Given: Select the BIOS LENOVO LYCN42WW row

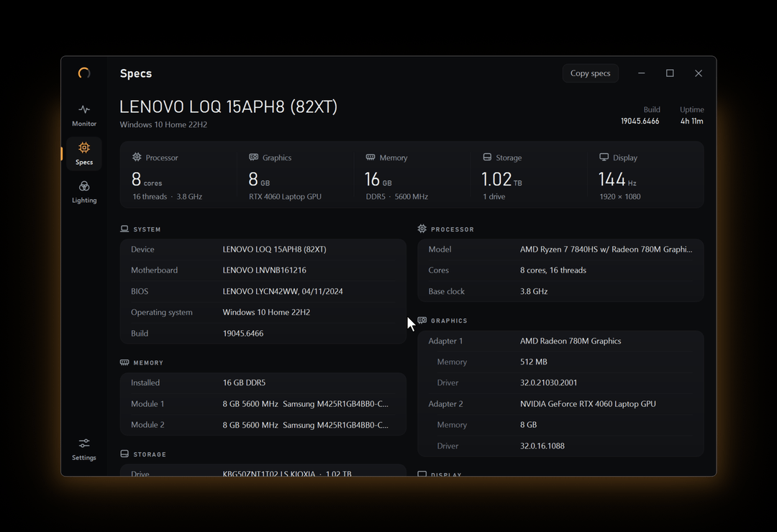Looking at the screenshot, I should 263,291.
